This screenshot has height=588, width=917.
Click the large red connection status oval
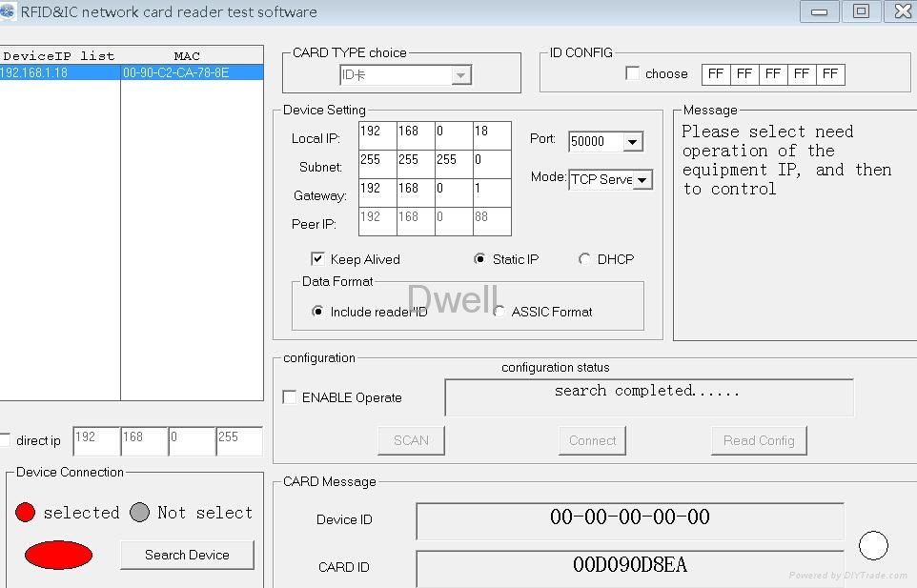pos(58,555)
